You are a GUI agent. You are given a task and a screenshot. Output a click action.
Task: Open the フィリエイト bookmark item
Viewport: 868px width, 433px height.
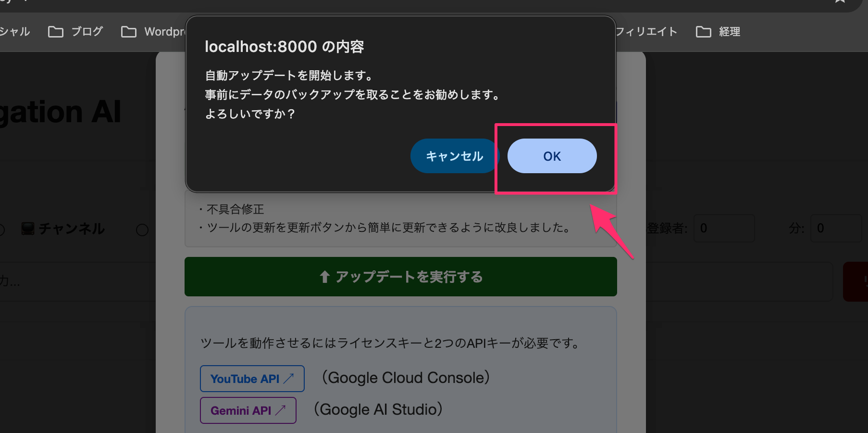click(x=646, y=32)
